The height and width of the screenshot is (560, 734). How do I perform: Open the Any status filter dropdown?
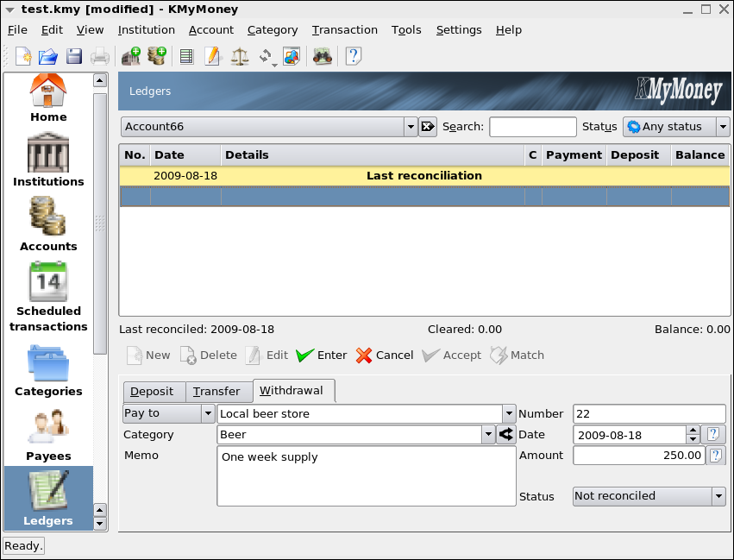coord(723,127)
